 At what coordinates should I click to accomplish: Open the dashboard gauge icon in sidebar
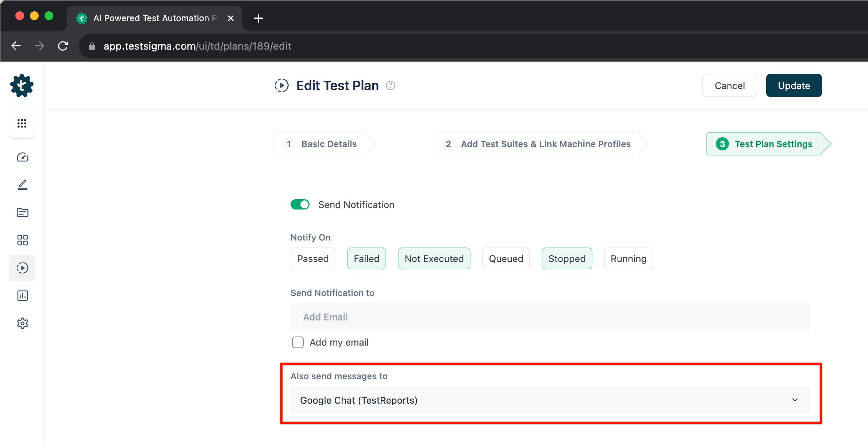point(22,157)
